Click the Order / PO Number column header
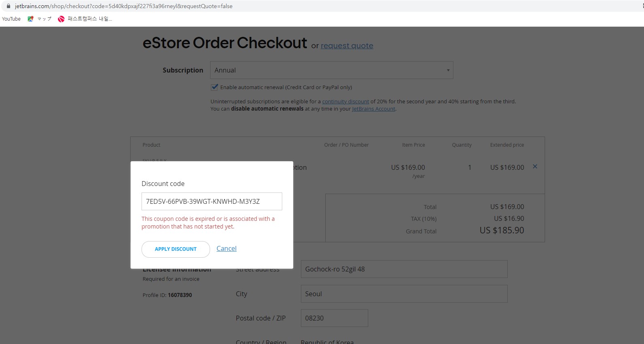The image size is (644, 344). click(346, 145)
